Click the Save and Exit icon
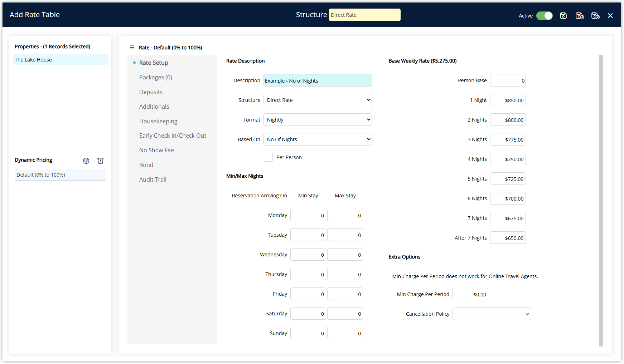 pyautogui.click(x=595, y=15)
